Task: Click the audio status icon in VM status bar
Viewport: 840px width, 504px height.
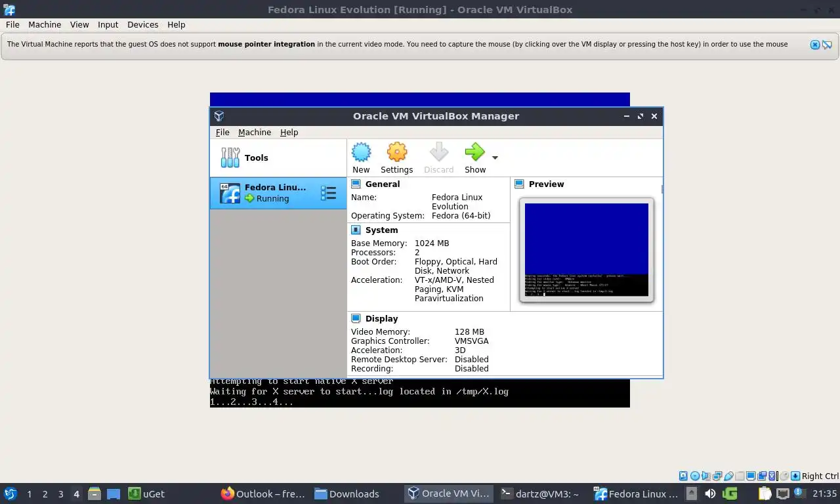Action: (x=706, y=476)
